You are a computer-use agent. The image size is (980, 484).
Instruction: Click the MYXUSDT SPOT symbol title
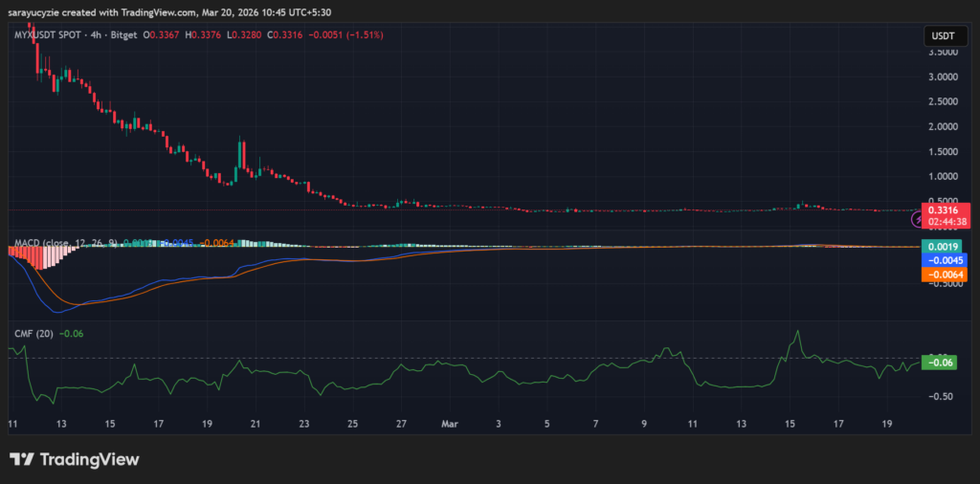(48, 37)
